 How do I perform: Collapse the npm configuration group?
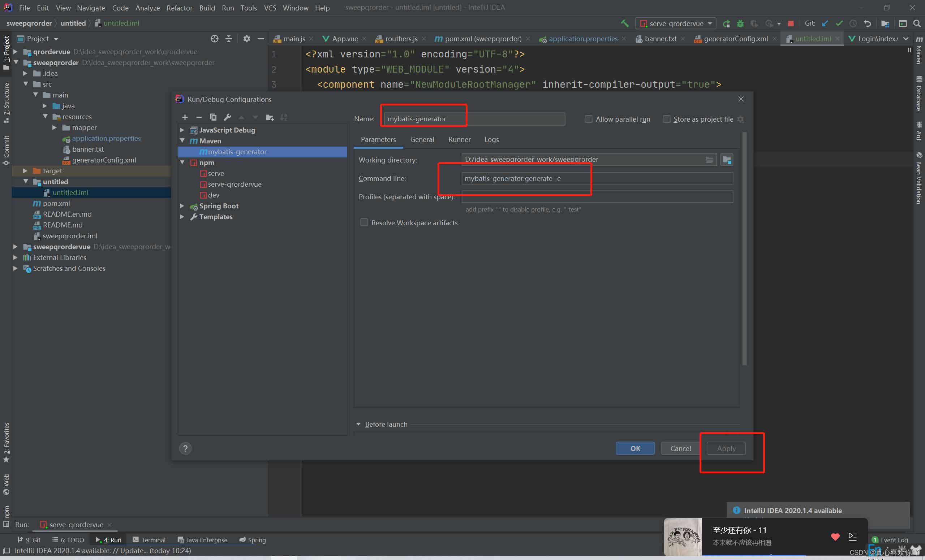(182, 162)
